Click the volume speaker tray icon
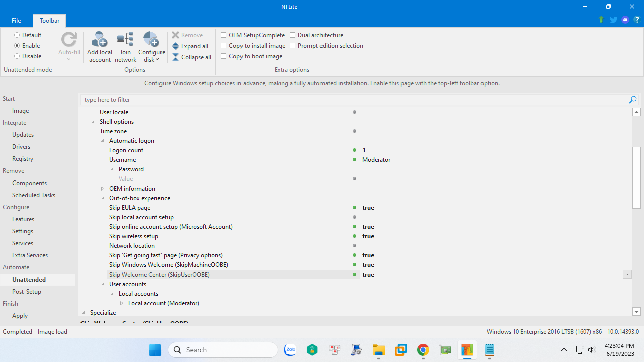The height and width of the screenshot is (362, 644). click(591, 350)
